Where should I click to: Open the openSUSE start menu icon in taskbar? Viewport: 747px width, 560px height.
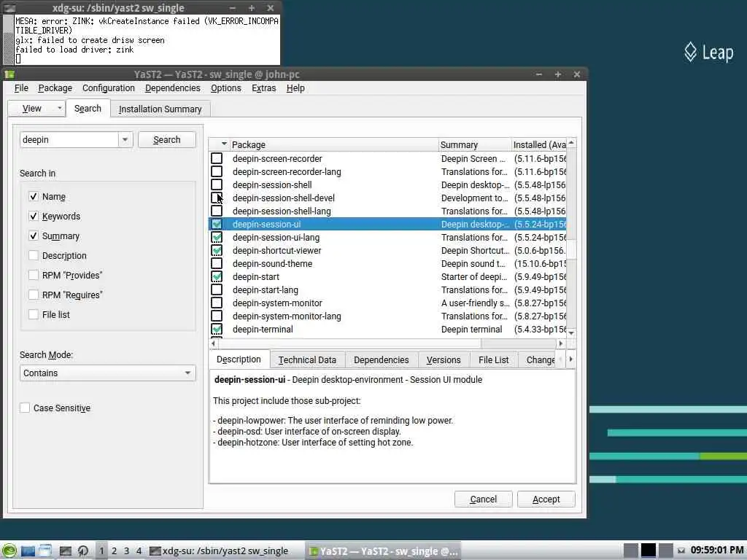pos(9,551)
